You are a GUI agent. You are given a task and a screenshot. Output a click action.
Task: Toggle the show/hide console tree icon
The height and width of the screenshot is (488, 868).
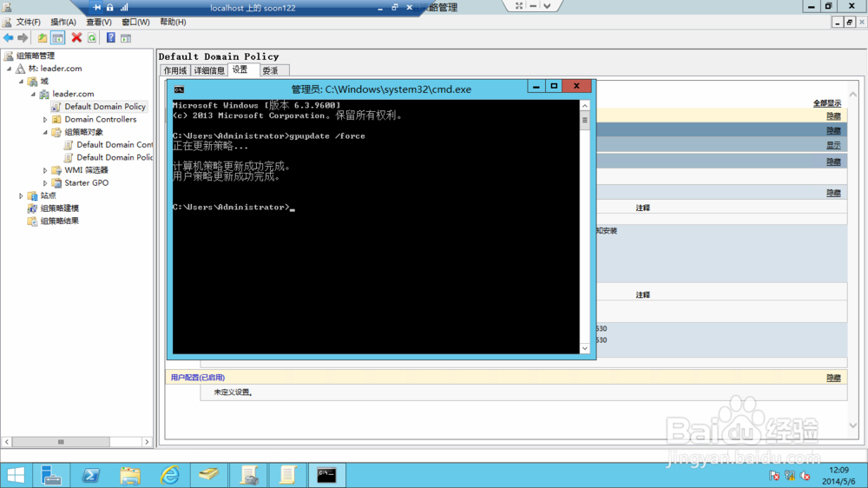pyautogui.click(x=57, y=37)
